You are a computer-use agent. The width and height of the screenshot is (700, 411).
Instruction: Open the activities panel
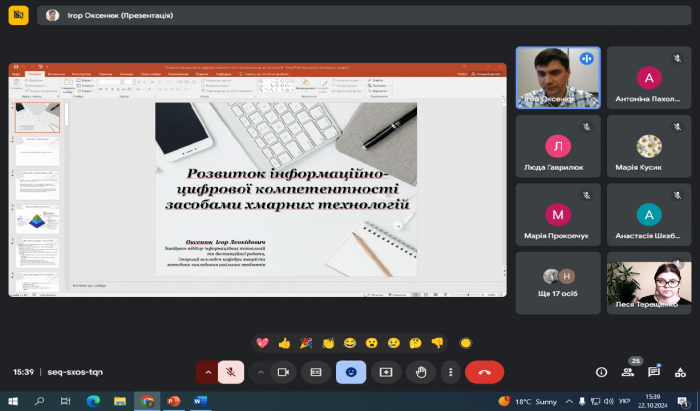click(x=680, y=371)
